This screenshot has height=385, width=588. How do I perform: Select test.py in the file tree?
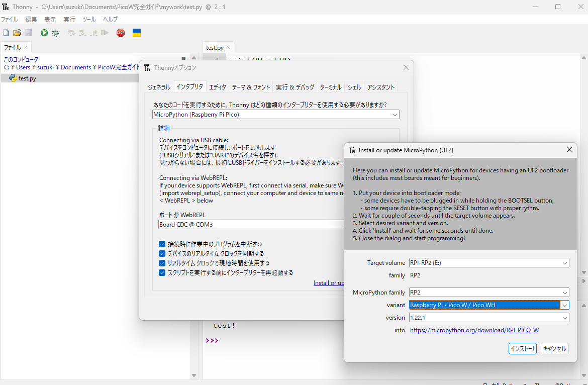coord(27,78)
